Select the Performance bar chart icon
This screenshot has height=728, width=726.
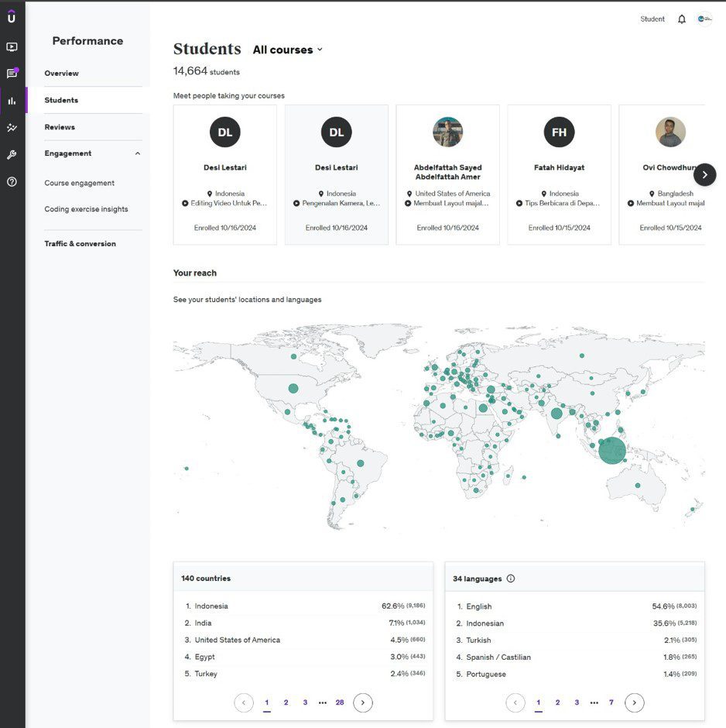click(12, 101)
